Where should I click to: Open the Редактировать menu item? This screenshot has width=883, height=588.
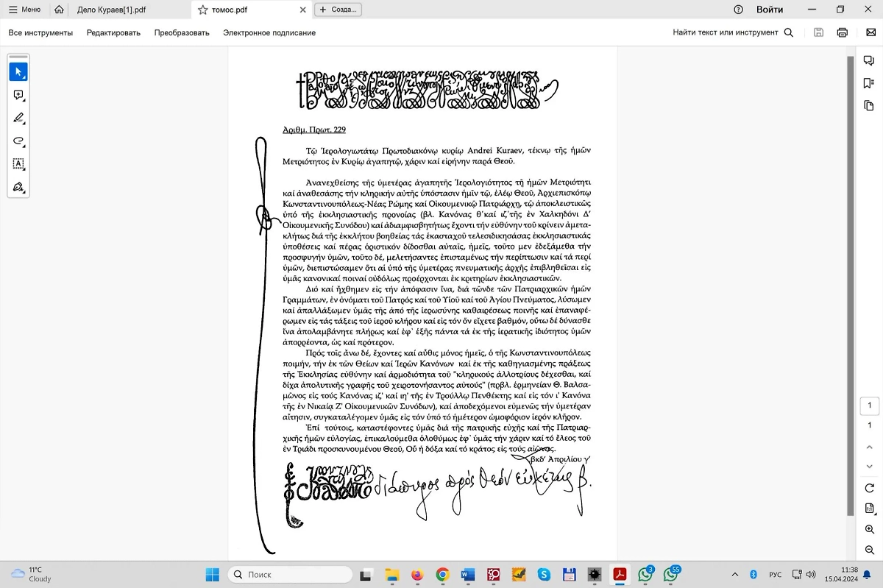(x=113, y=32)
